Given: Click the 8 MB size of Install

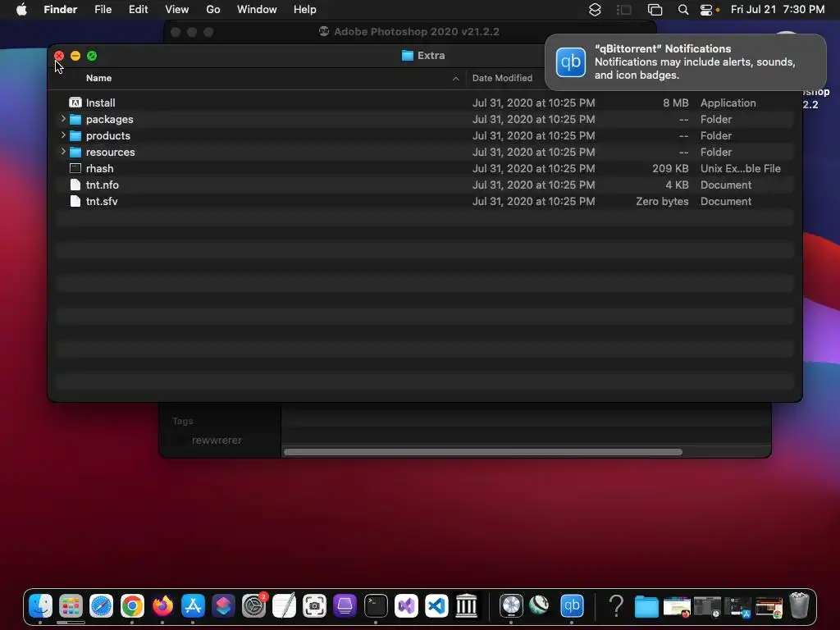Looking at the screenshot, I should click(x=676, y=103).
